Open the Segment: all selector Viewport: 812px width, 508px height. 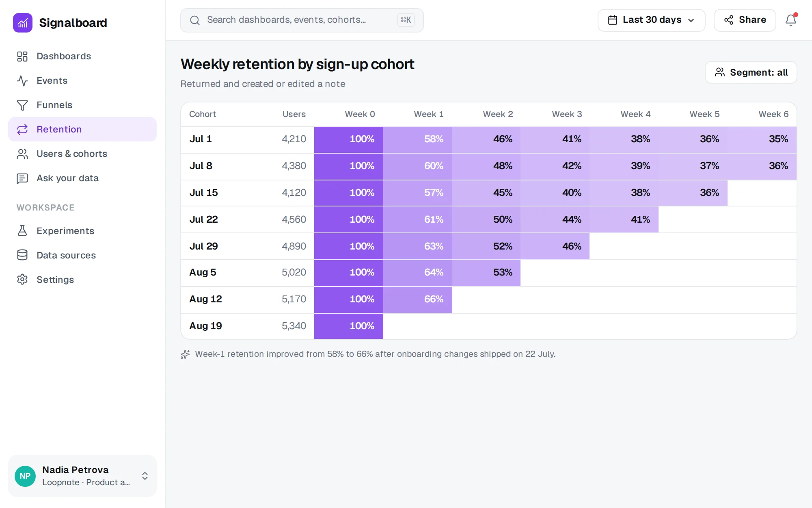click(x=751, y=72)
